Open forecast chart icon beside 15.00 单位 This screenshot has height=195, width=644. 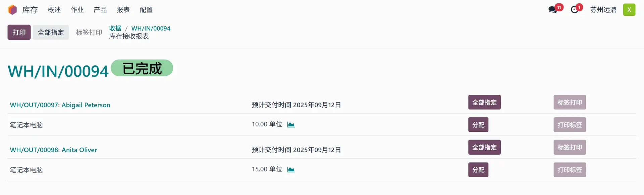[x=291, y=169]
